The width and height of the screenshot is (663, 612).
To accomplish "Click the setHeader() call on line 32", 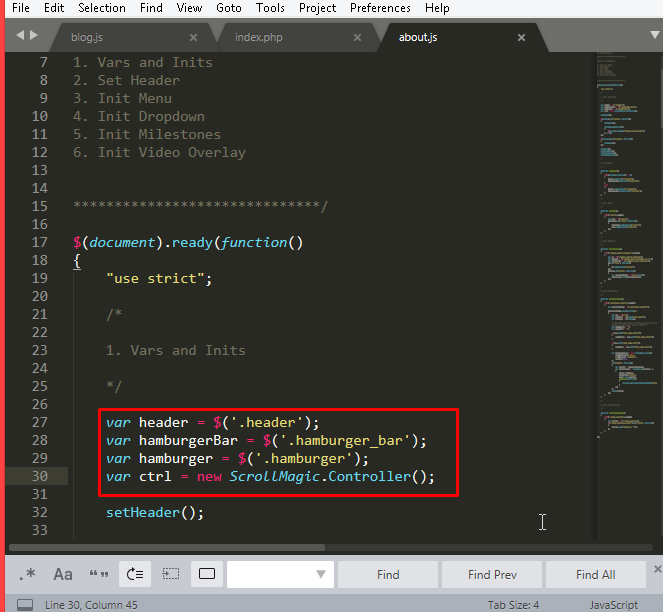I will (x=155, y=513).
